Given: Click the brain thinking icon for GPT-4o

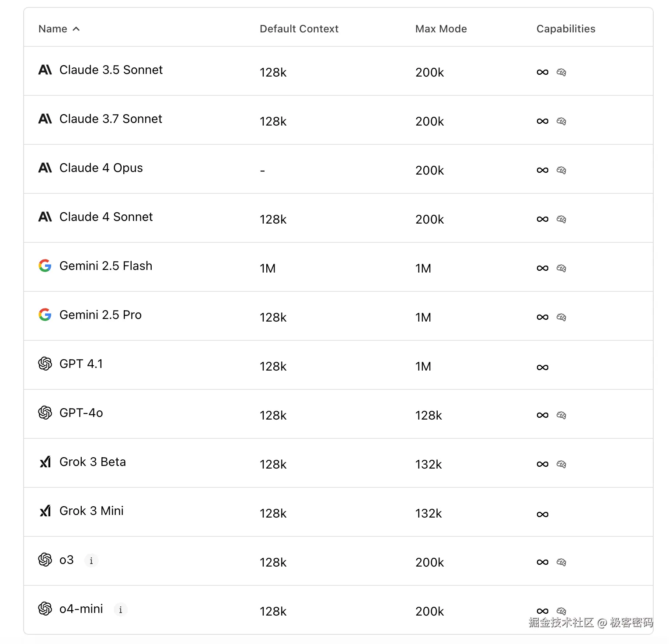Looking at the screenshot, I should coord(561,415).
